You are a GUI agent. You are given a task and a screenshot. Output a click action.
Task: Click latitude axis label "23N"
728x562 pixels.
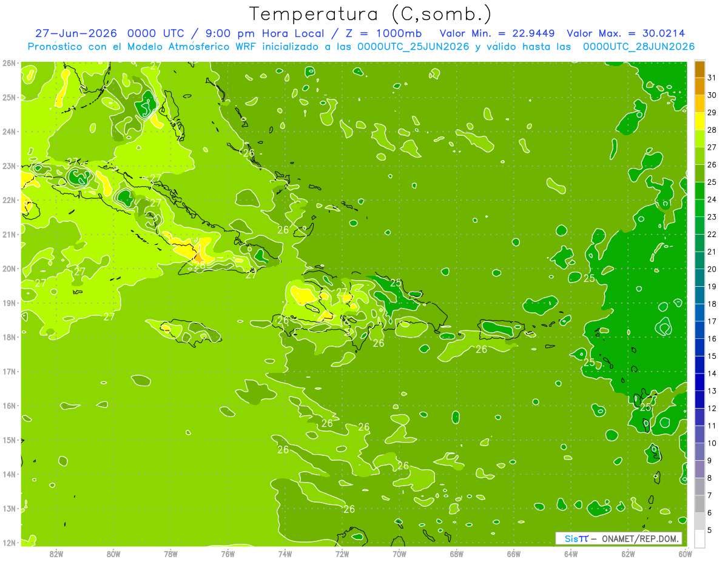point(8,166)
